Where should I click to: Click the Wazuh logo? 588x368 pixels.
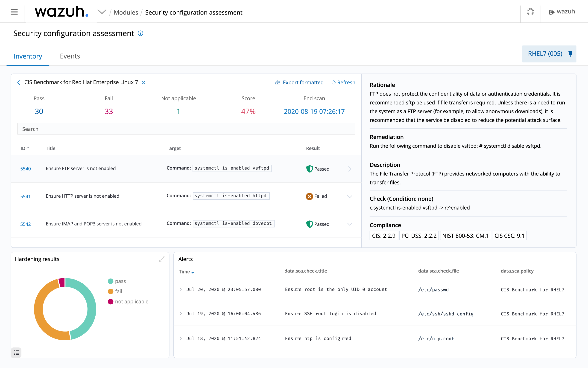(x=61, y=12)
